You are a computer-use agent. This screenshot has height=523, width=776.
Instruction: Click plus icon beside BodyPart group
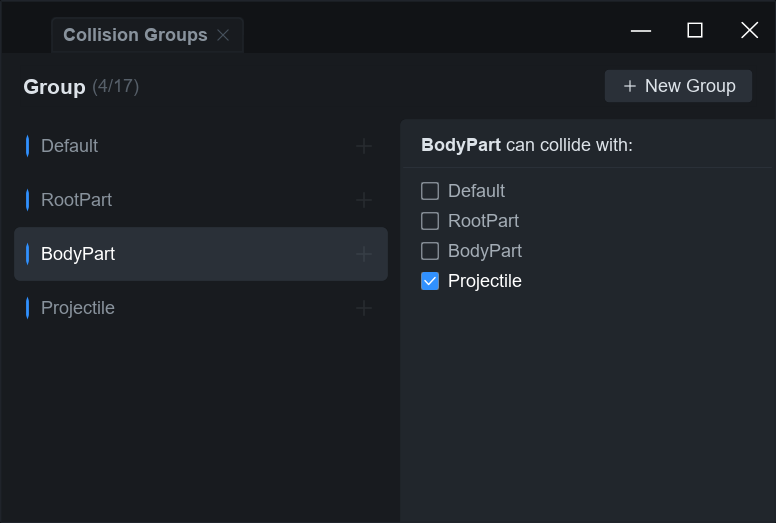tap(364, 254)
